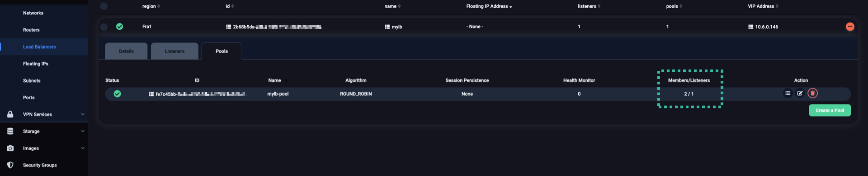The image size is (868, 176).
Task: Click the Security Groups shield icon
Action: [x=10, y=165]
